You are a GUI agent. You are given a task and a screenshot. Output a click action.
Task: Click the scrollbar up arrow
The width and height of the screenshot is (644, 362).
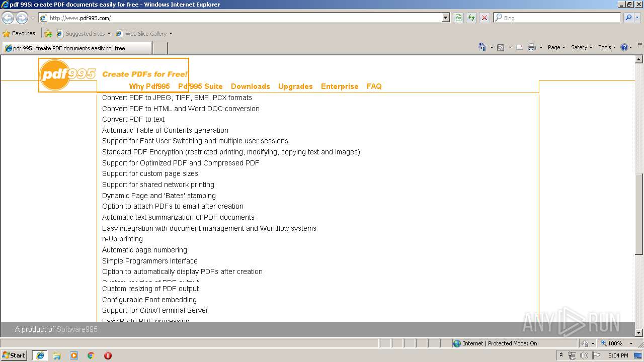point(639,59)
